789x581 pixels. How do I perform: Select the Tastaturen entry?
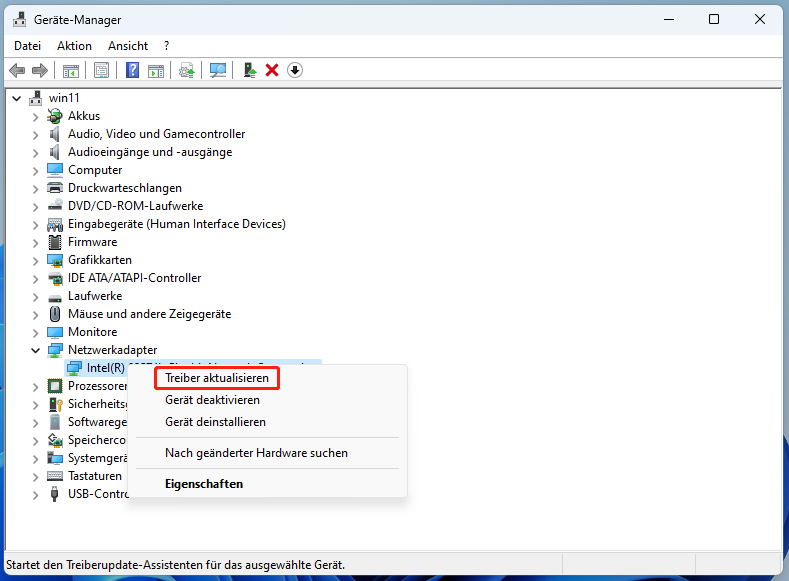[95, 476]
